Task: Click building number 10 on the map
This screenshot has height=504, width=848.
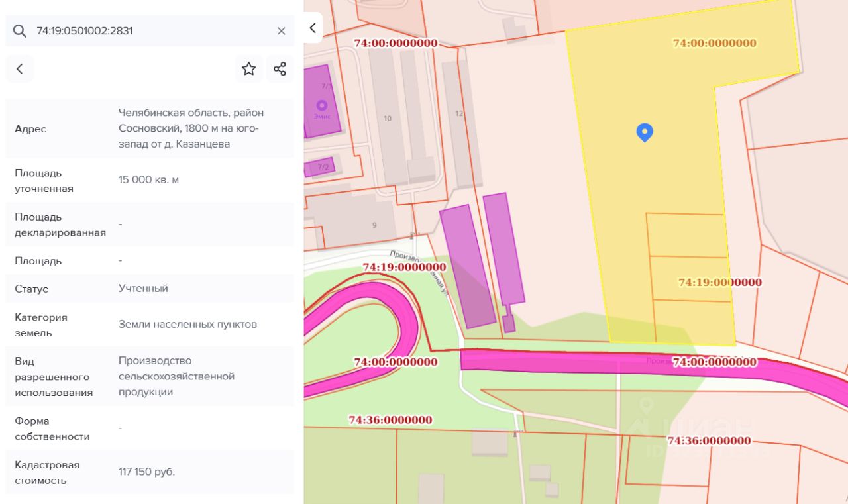Action: click(x=388, y=119)
